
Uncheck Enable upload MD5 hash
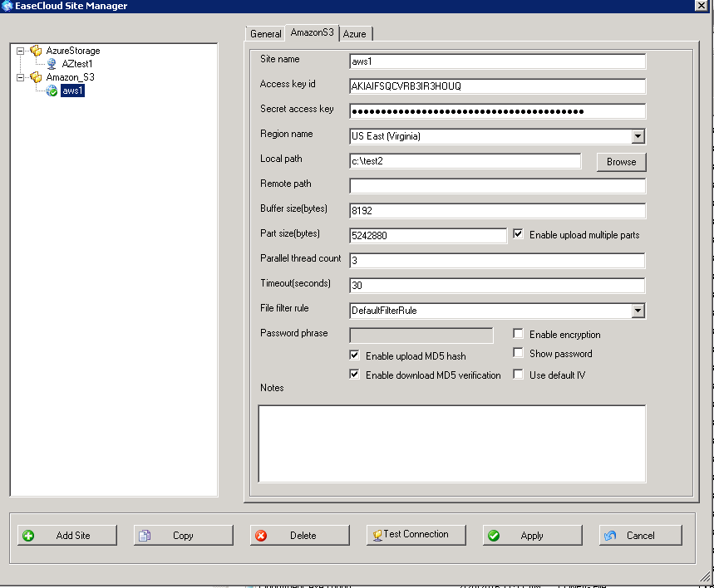tap(354, 355)
